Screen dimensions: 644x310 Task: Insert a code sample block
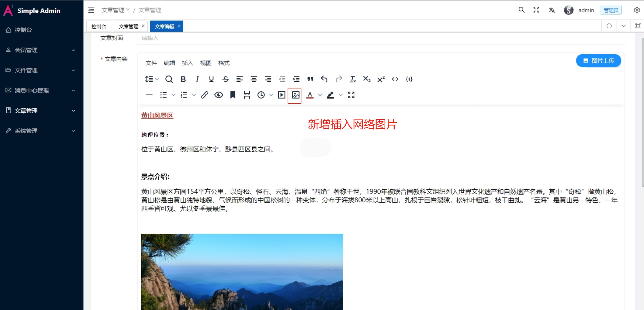[409, 79]
